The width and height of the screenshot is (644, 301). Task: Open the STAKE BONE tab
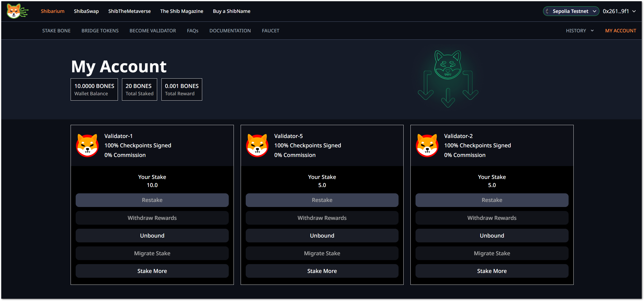click(x=56, y=31)
